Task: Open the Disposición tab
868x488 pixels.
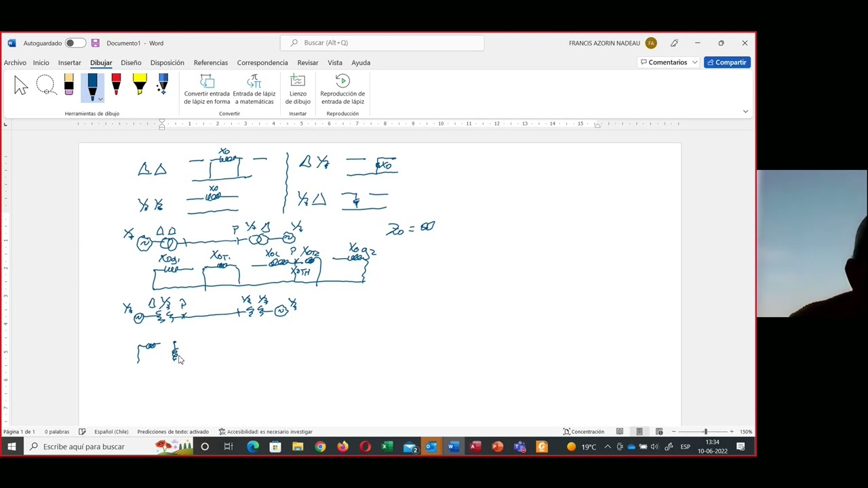Action: (167, 62)
